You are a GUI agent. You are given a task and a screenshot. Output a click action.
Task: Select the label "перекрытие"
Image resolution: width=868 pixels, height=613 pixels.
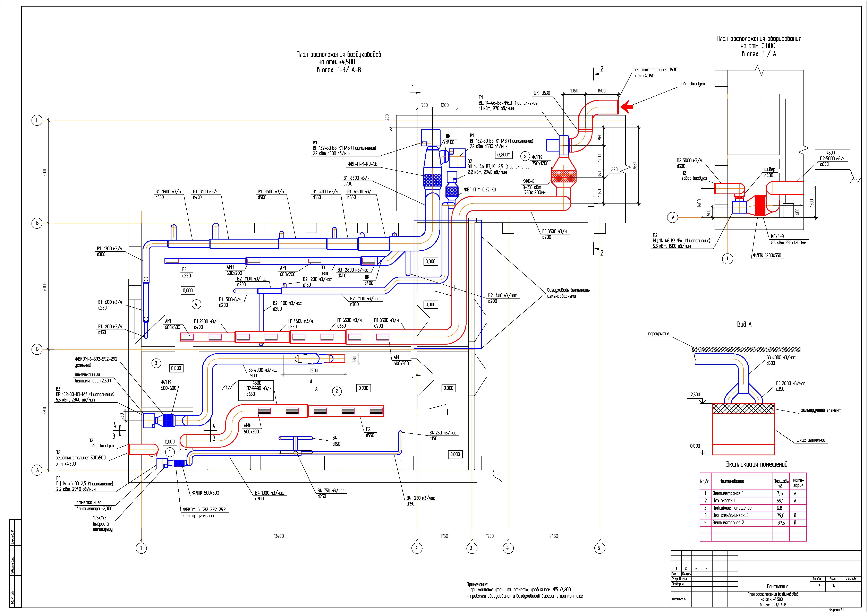[x=658, y=334]
